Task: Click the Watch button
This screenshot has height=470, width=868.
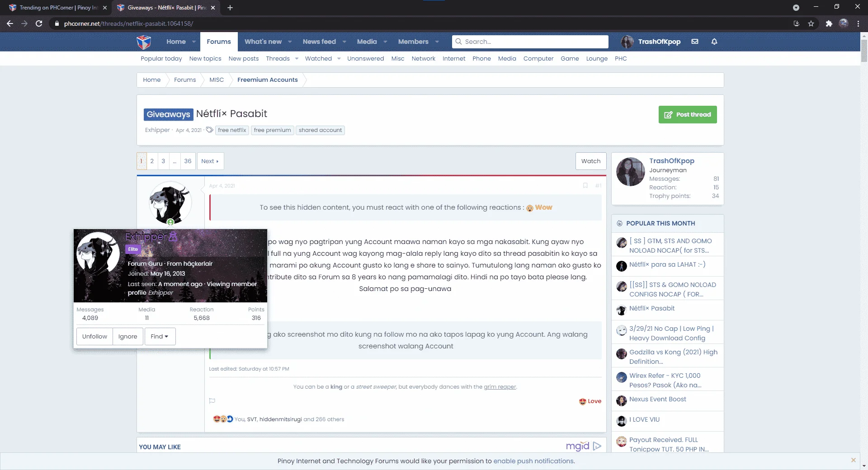Action: click(591, 161)
